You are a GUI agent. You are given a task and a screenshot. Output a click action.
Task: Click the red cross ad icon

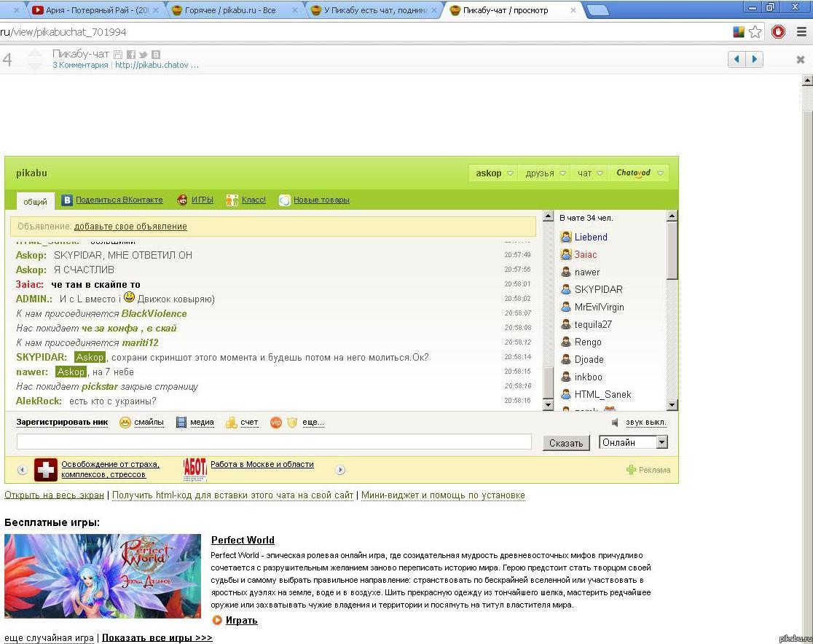(46, 470)
